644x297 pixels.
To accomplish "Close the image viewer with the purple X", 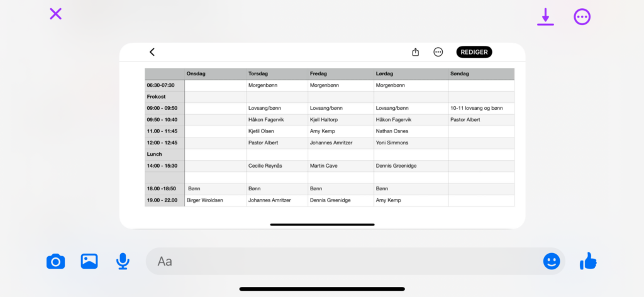I will 56,14.
